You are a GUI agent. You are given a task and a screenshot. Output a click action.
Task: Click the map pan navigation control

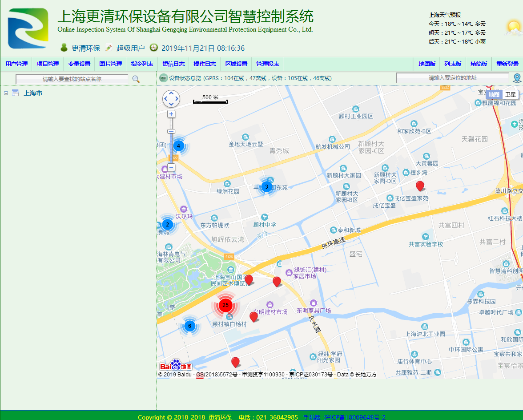tap(171, 99)
